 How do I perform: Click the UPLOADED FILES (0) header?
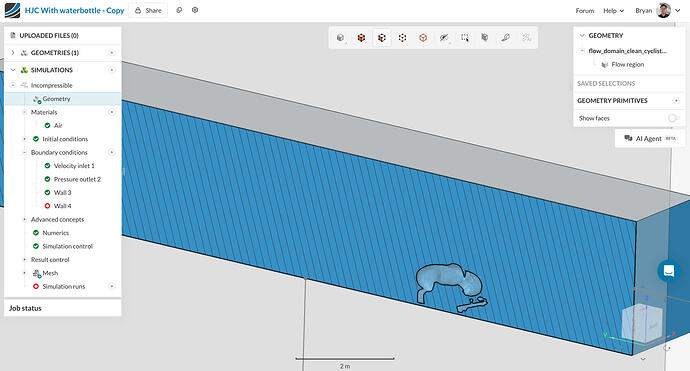point(49,36)
